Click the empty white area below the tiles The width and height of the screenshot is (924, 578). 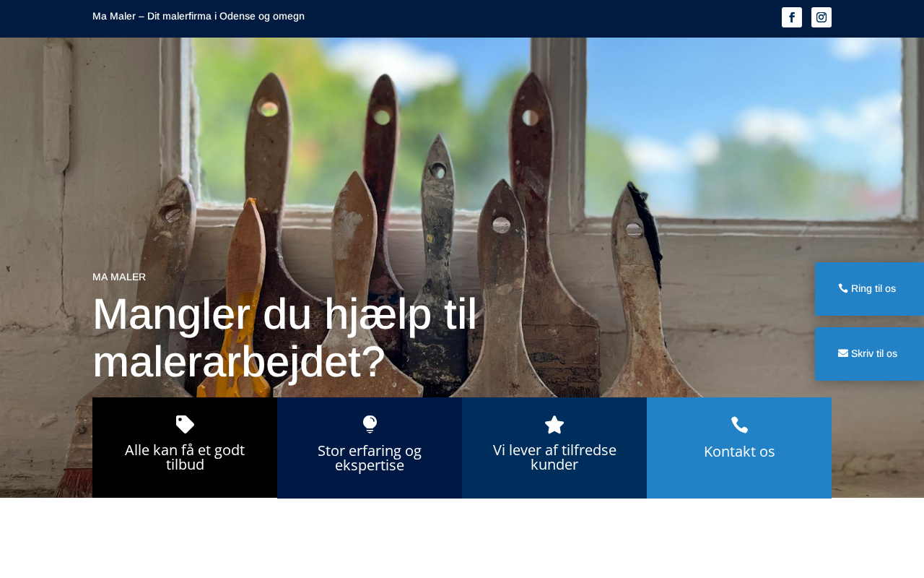[x=462, y=538]
